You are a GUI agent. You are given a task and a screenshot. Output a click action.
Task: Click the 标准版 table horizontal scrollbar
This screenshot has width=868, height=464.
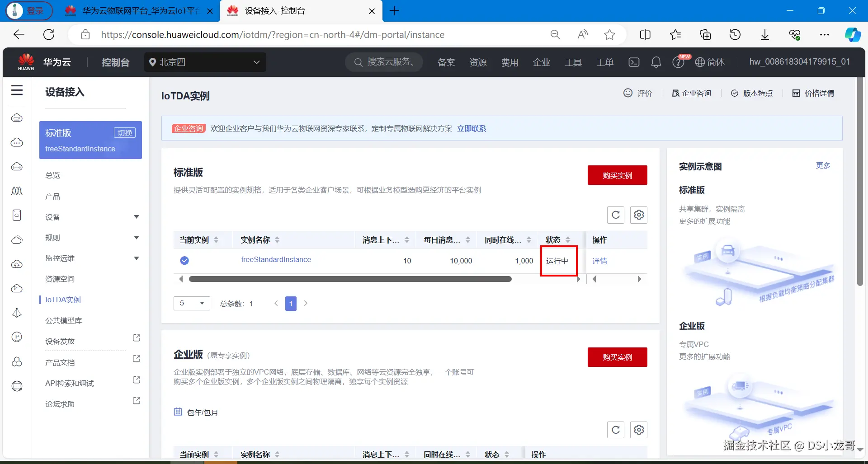pos(350,279)
